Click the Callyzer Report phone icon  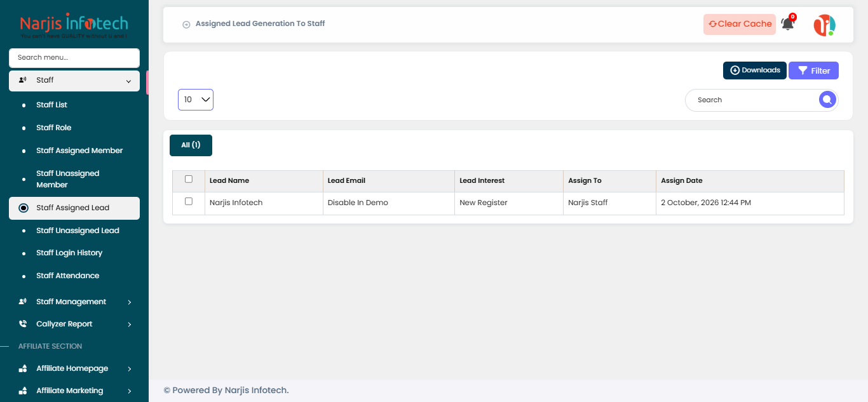point(23,324)
